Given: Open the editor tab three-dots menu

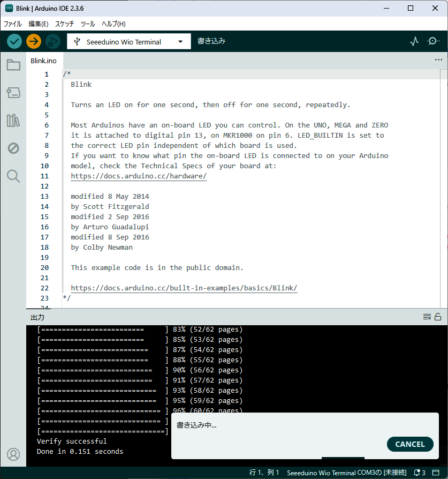Looking at the screenshot, I should (x=438, y=60).
